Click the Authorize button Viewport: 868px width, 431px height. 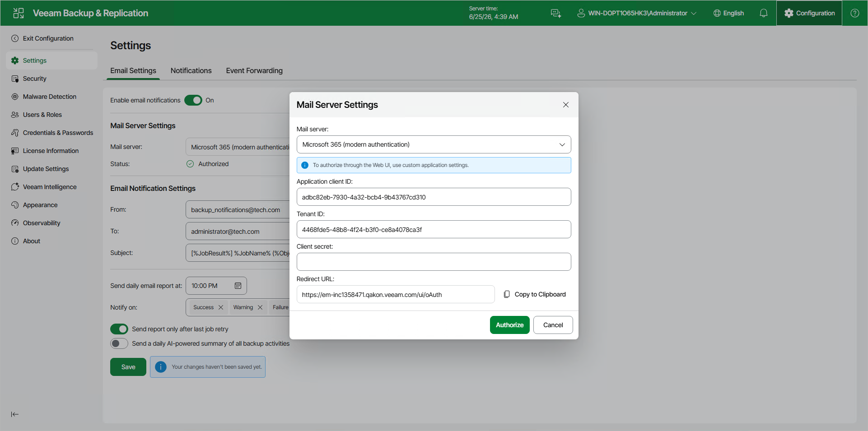pyautogui.click(x=509, y=325)
